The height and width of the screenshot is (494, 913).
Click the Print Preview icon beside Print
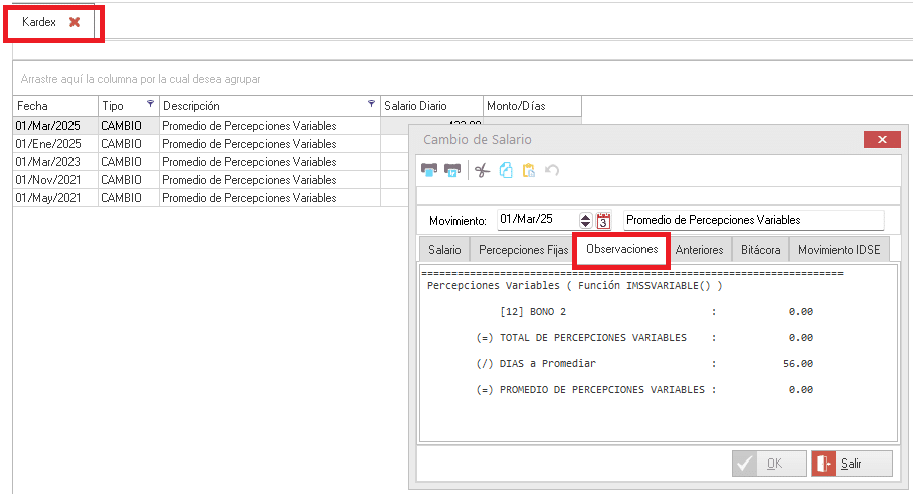coord(452,170)
